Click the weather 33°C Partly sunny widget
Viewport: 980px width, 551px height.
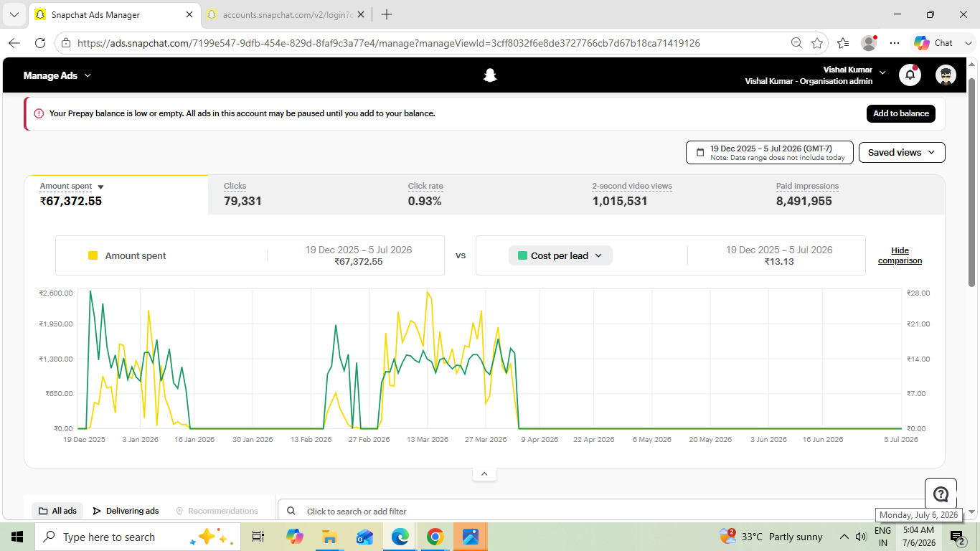tap(771, 537)
